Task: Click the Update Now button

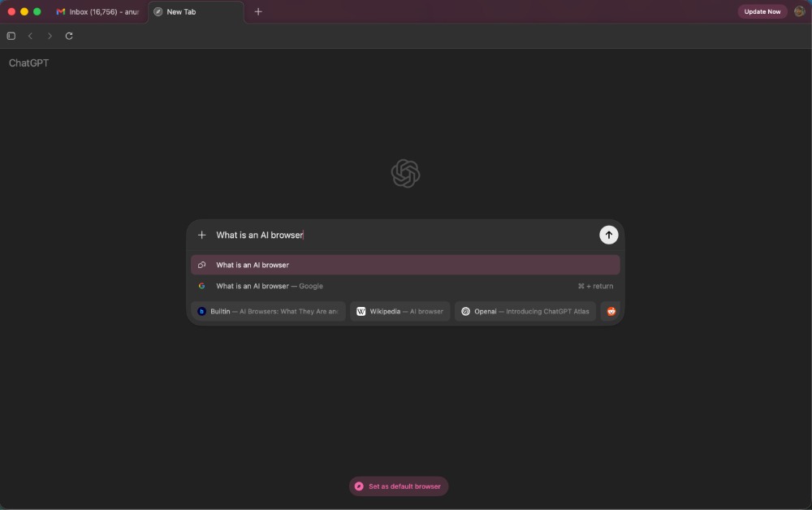Action: [762, 11]
